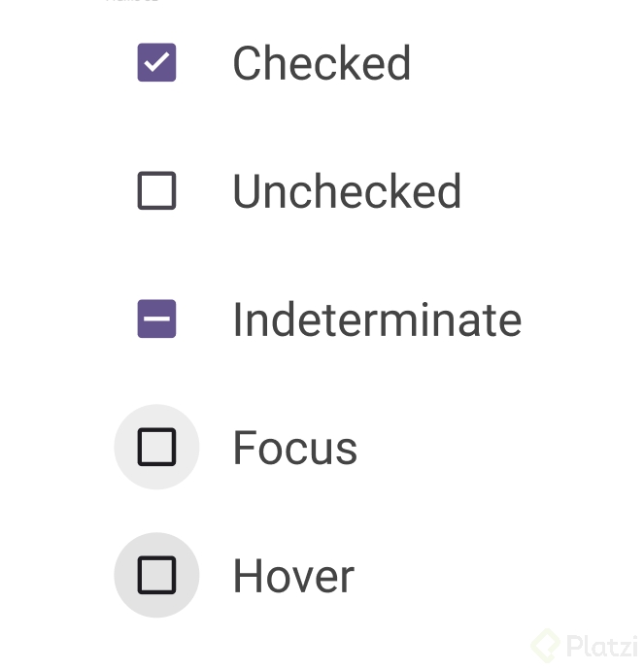Toggle the Indeterminate checkbox
644x670 pixels.
tap(156, 319)
